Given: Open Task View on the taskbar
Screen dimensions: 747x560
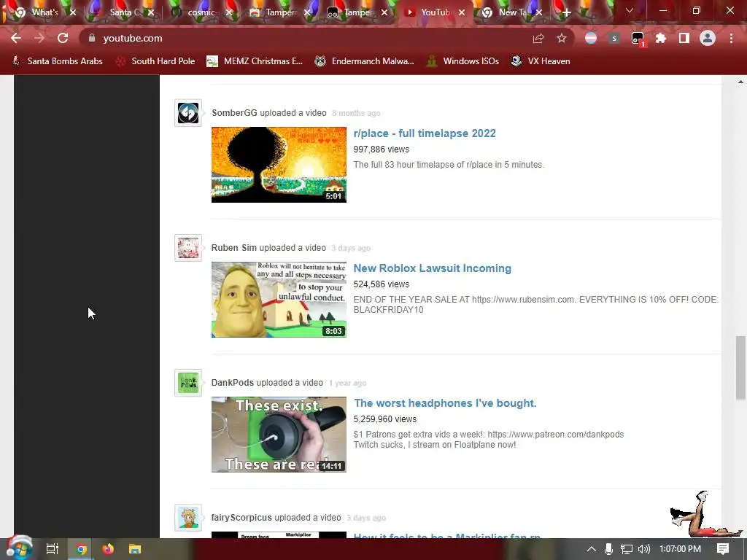Looking at the screenshot, I should tap(53, 548).
